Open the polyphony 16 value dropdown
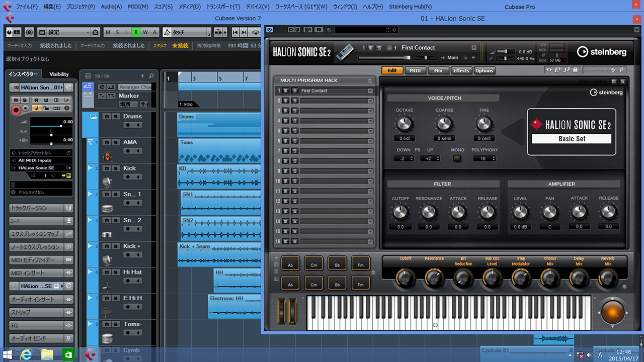The width and height of the screenshot is (644, 362). click(485, 158)
